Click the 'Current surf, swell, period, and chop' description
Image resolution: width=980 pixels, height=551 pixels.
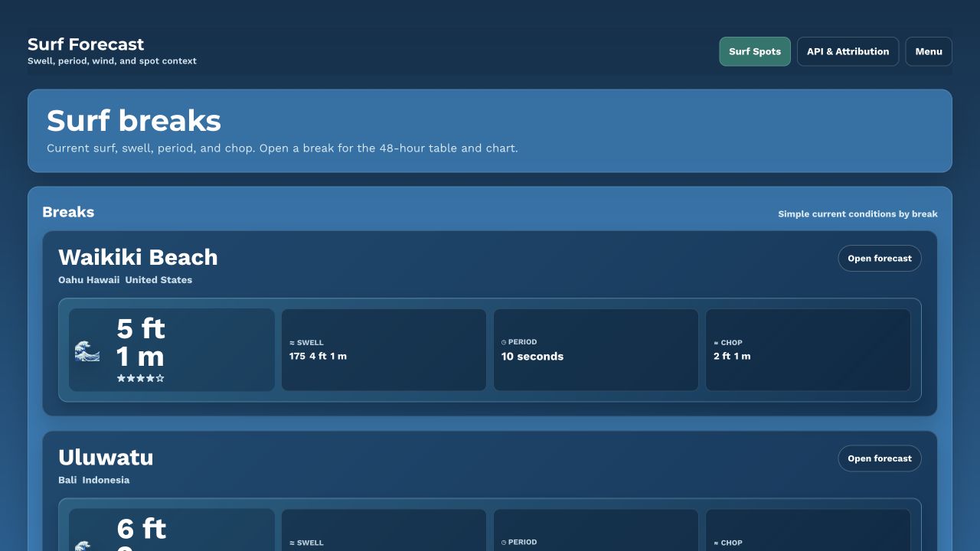click(x=283, y=148)
